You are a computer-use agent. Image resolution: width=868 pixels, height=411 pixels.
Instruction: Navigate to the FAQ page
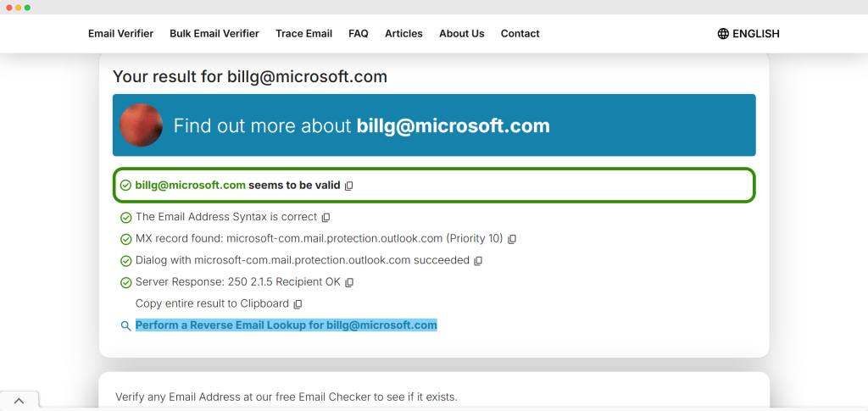click(x=359, y=34)
